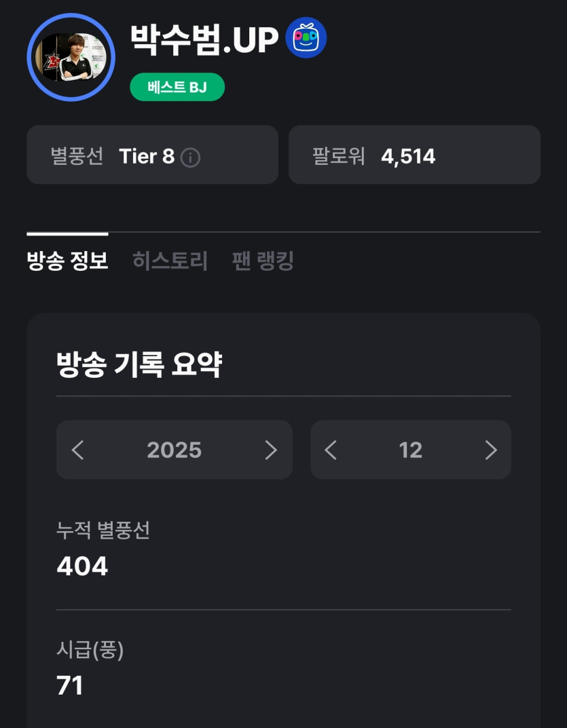This screenshot has width=567, height=728.
Task: Go to previous year with left arrow
Action: click(77, 450)
